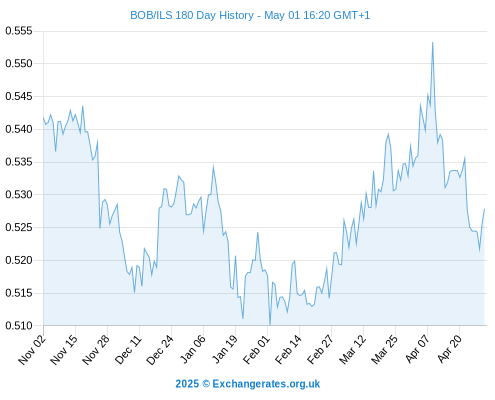Click the chart title BOB/ILS 180 Day History

coord(250,15)
